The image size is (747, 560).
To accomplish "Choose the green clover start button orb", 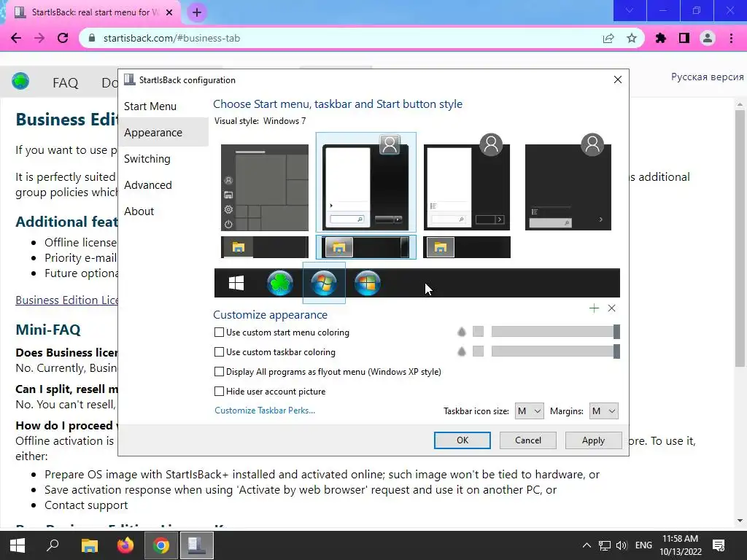I will (279, 283).
